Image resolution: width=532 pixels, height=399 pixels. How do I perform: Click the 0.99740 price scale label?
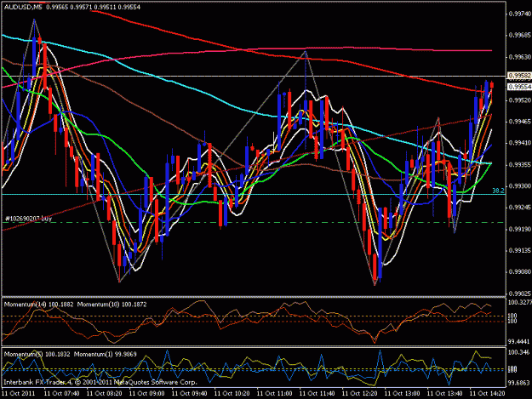(x=519, y=14)
